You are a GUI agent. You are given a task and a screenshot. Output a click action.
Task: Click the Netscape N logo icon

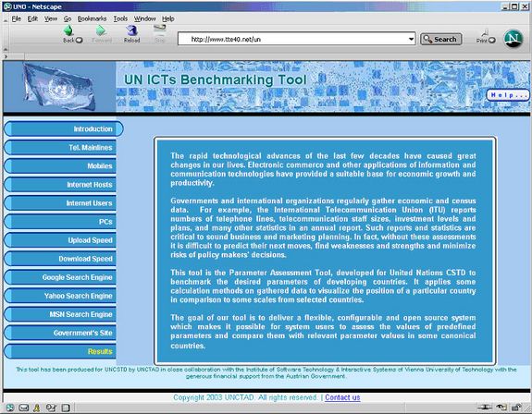tap(513, 39)
